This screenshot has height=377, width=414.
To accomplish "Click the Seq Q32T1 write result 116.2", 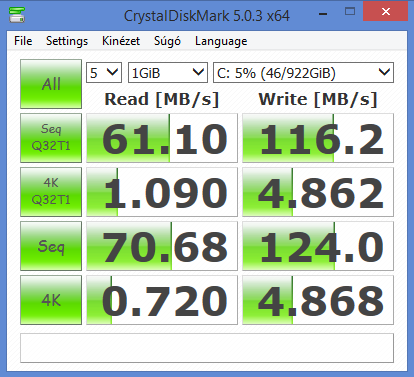I will pyautogui.click(x=318, y=138).
